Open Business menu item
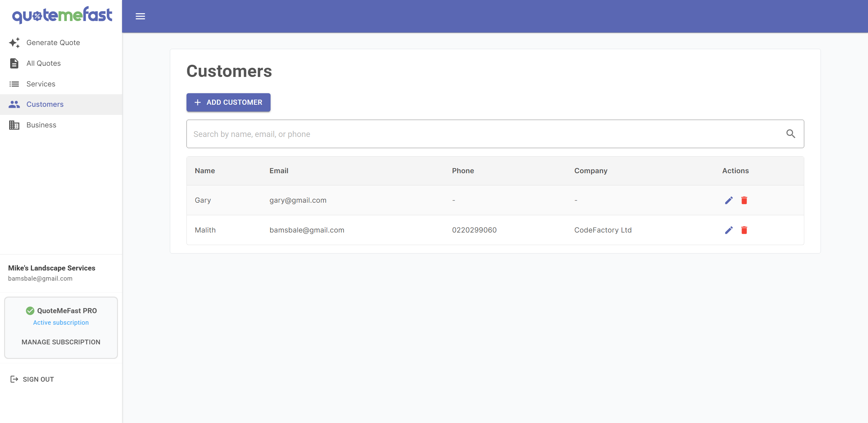868x423 pixels. coord(61,125)
